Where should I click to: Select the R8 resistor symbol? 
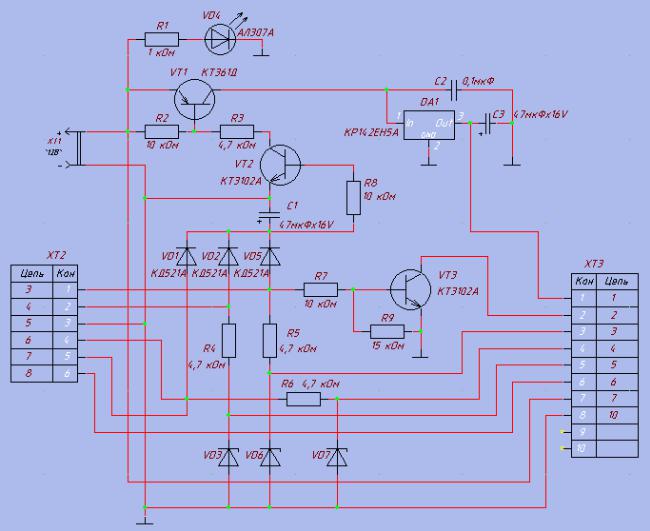point(353,198)
